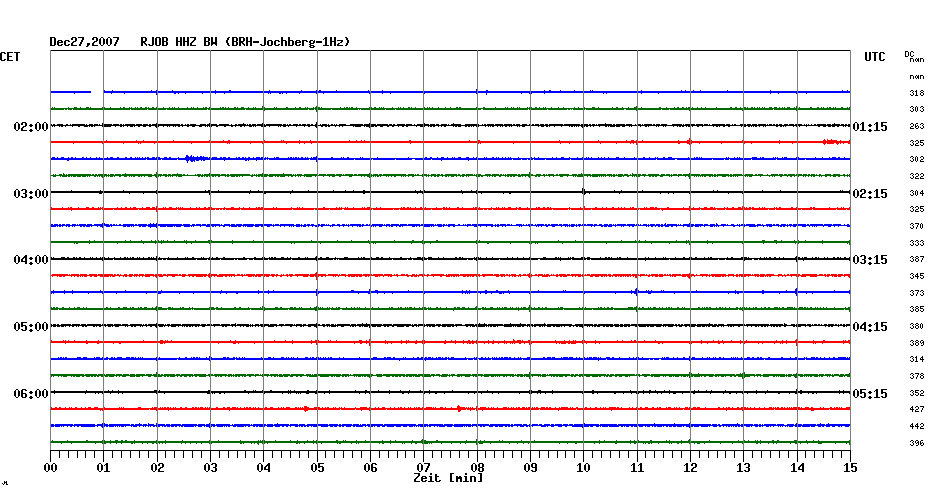Click minute tick label "15" on the axis
This screenshot has width=930, height=494.
point(850,468)
